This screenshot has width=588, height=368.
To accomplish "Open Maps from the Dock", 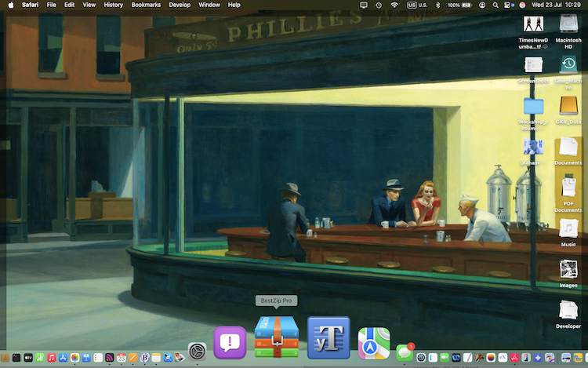I will coord(374,343).
